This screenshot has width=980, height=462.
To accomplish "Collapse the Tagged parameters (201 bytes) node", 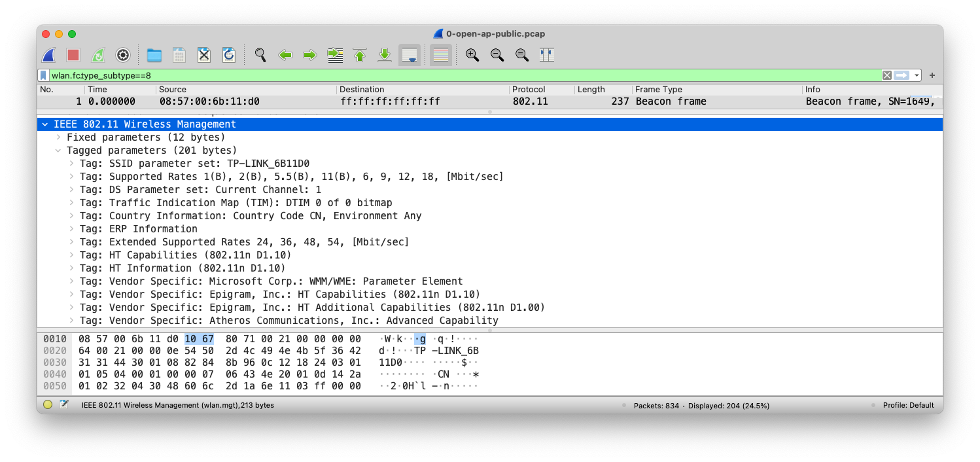I will (59, 151).
